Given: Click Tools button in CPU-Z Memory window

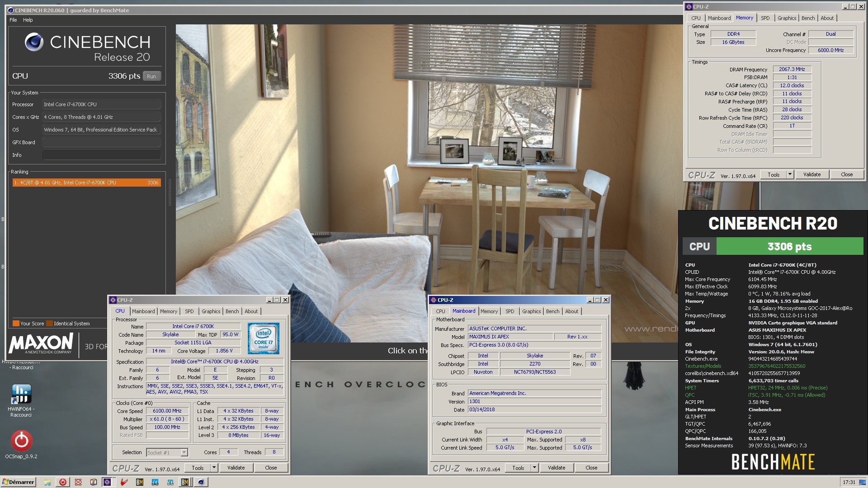Looking at the screenshot, I should point(774,174).
